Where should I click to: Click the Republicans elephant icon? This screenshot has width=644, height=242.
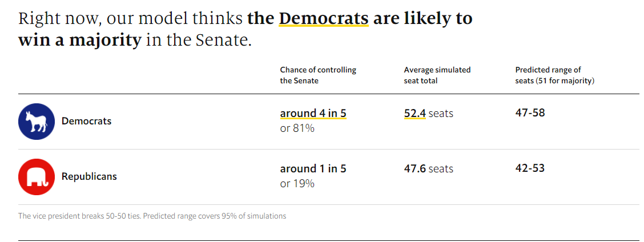[x=37, y=177]
